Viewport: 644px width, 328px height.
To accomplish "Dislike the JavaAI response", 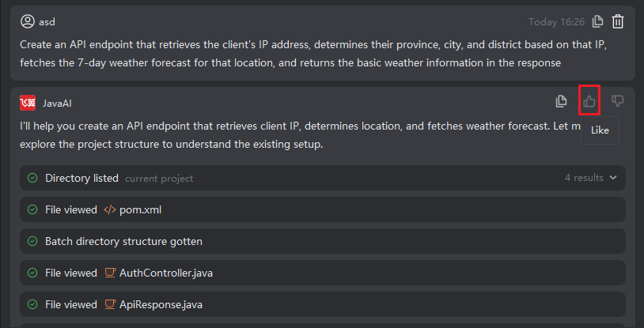I will click(x=618, y=101).
